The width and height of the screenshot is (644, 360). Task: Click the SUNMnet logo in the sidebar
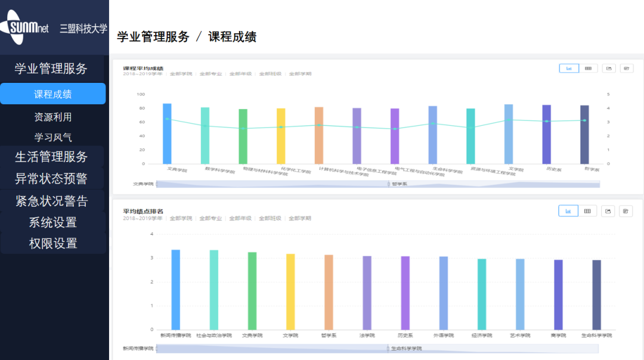coord(27,28)
